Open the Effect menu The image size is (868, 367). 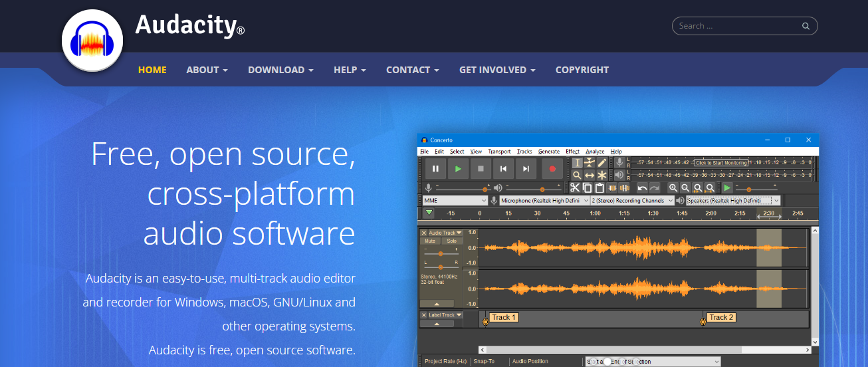[573, 152]
